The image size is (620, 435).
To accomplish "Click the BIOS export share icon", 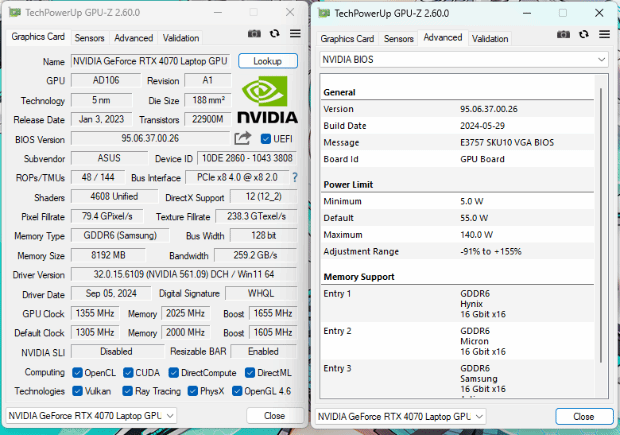I will click(243, 138).
